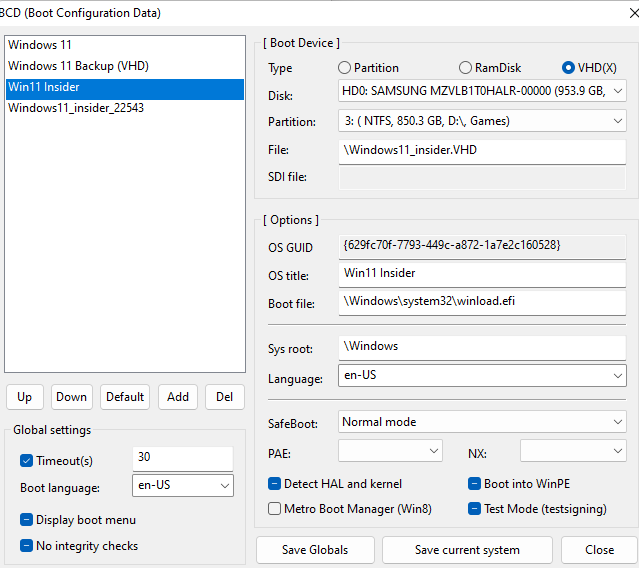Close the BCD dialog with X
The width and height of the screenshot is (639, 568).
click(x=633, y=13)
